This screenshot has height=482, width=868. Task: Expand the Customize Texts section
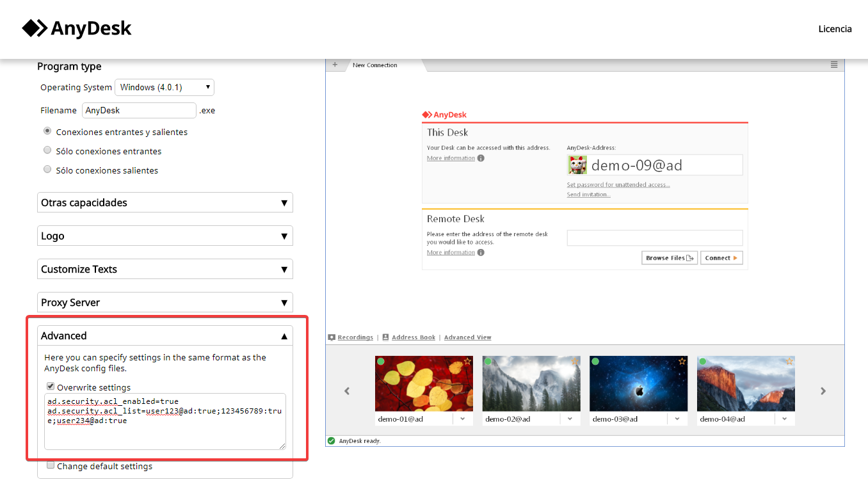click(x=165, y=269)
